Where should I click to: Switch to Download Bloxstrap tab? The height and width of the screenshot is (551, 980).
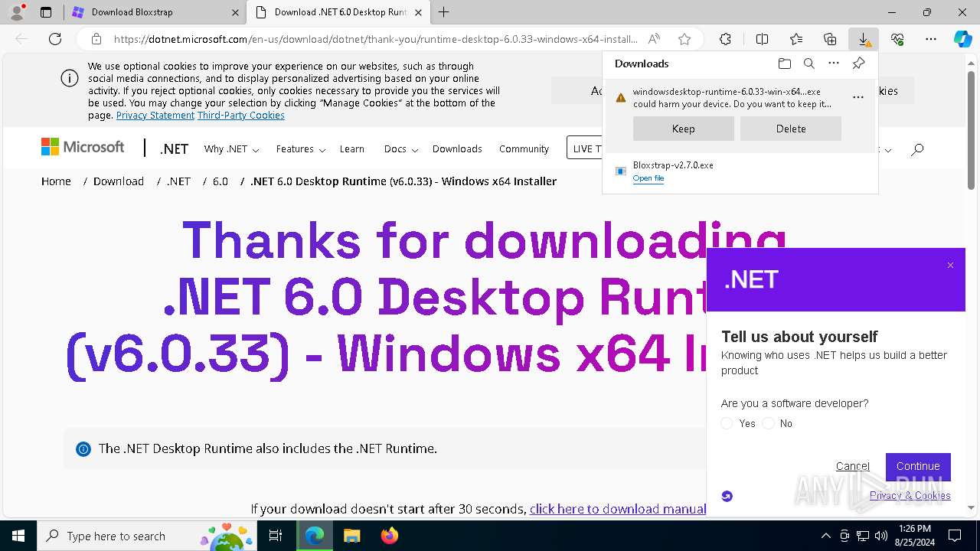click(x=157, y=12)
